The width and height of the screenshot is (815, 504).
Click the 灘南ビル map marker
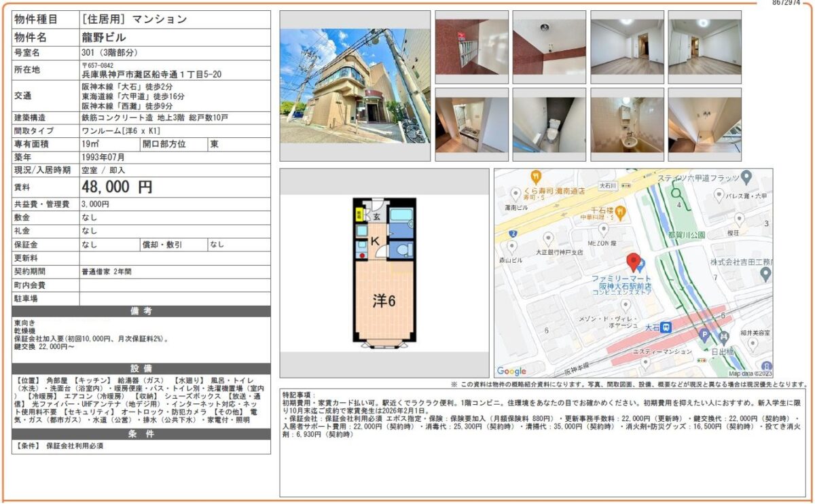[515, 193]
